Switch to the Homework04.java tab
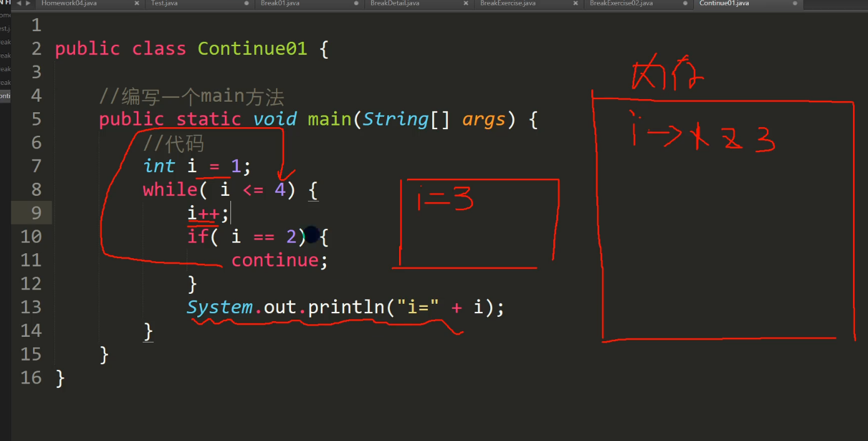The height and width of the screenshot is (441, 868). (69, 3)
